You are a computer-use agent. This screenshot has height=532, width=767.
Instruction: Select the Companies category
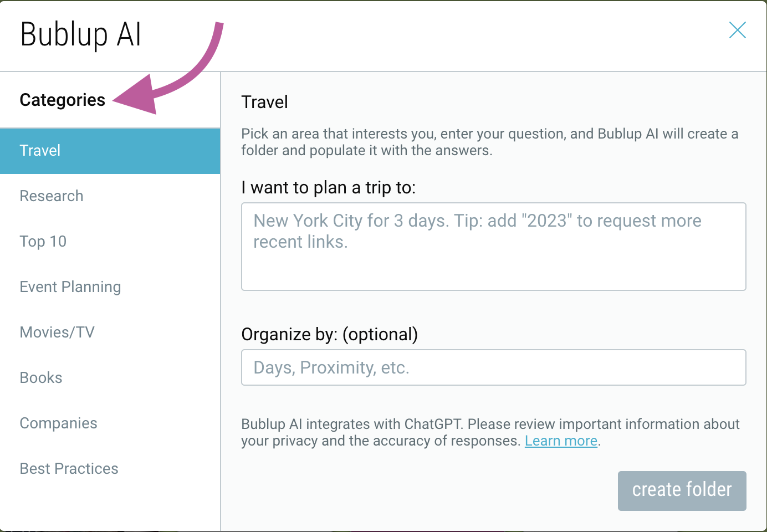point(58,423)
